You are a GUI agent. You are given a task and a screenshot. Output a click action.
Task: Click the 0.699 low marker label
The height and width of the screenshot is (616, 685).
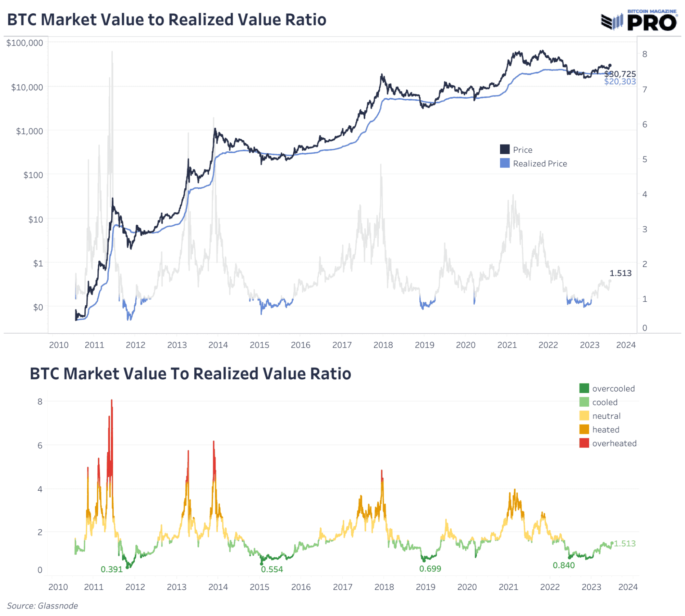click(x=430, y=568)
